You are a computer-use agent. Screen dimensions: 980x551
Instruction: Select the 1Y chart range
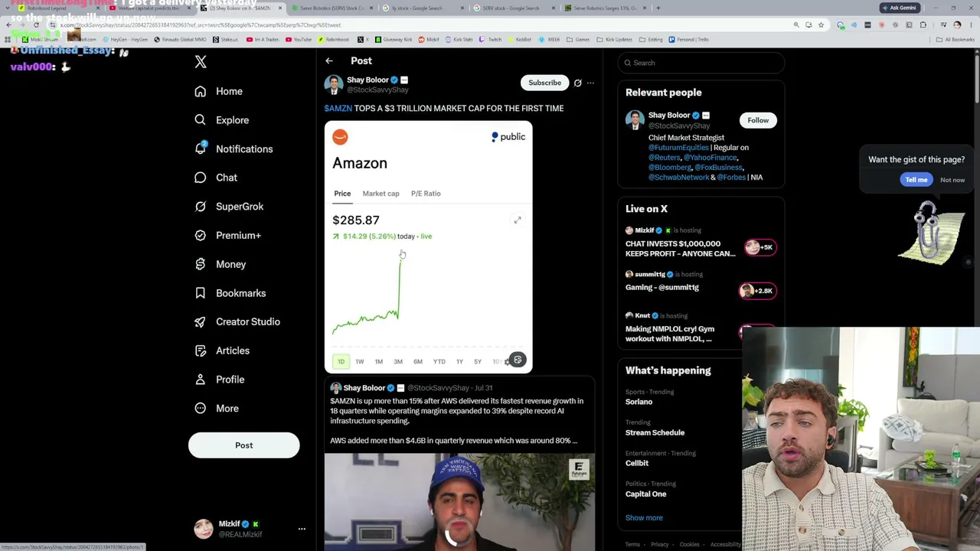click(459, 361)
